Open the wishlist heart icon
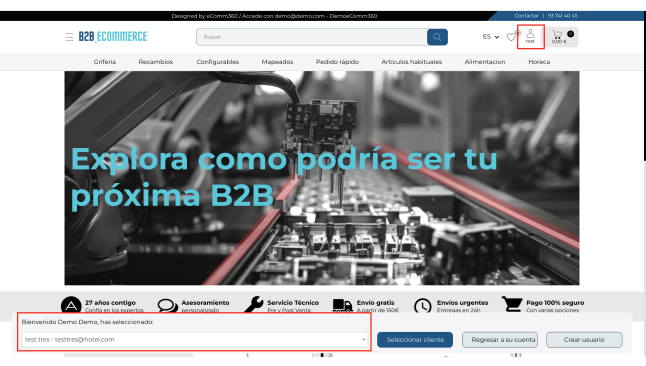Screen dimensions: 646x366 pyautogui.click(x=511, y=37)
